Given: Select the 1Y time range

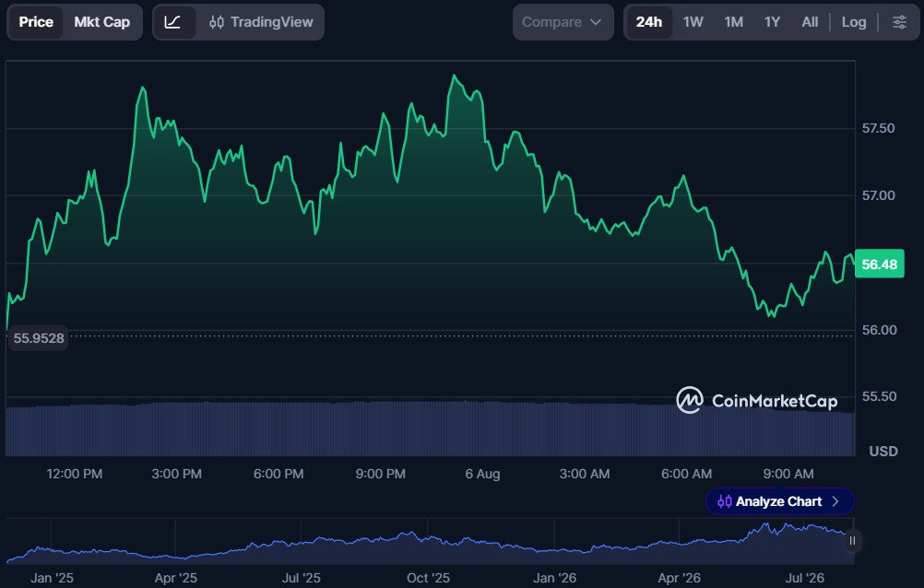Looking at the screenshot, I should pyautogui.click(x=772, y=22).
